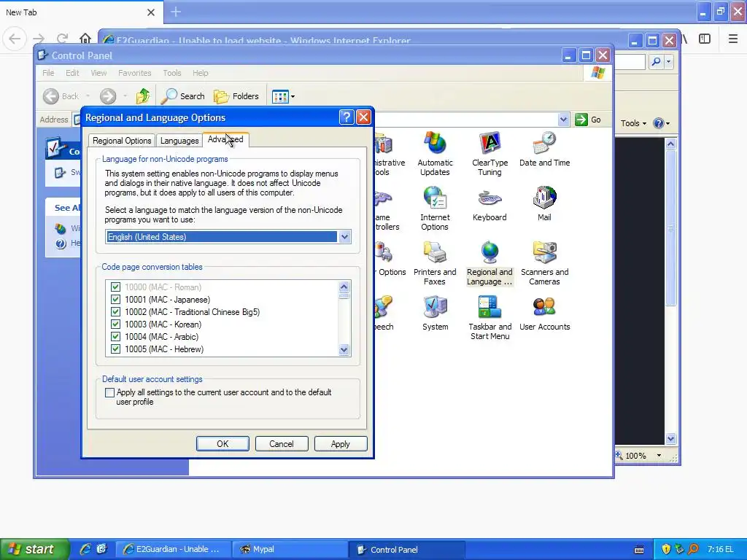
Task: Click OK in Regional and Language Options
Action: [222, 444]
